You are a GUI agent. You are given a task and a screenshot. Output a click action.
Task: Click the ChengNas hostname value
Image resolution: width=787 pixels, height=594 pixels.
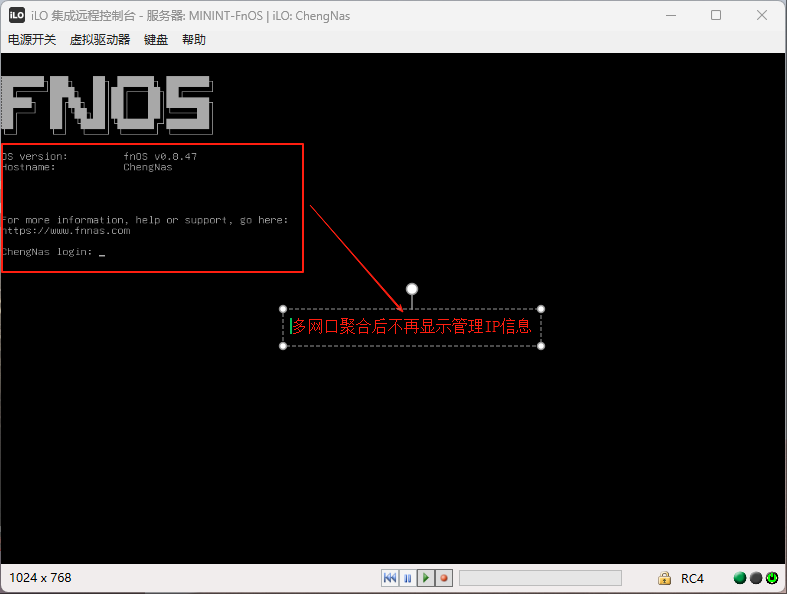tap(148, 167)
